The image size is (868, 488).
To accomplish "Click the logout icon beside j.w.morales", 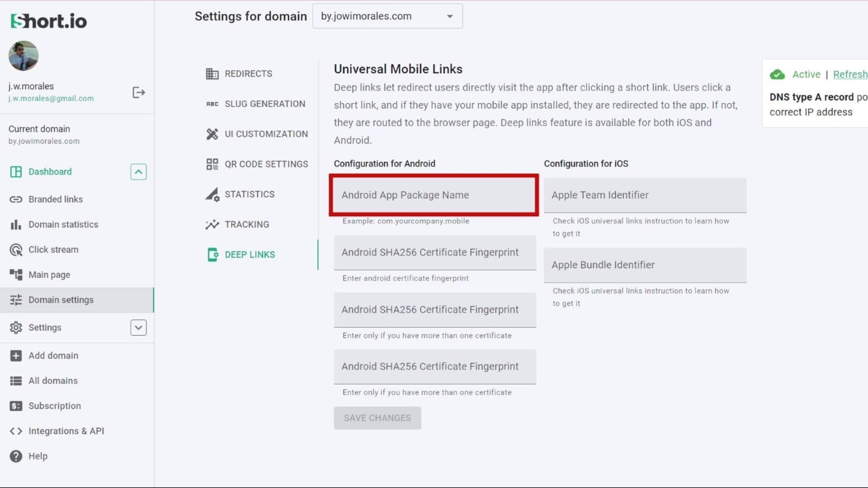I will coord(138,92).
